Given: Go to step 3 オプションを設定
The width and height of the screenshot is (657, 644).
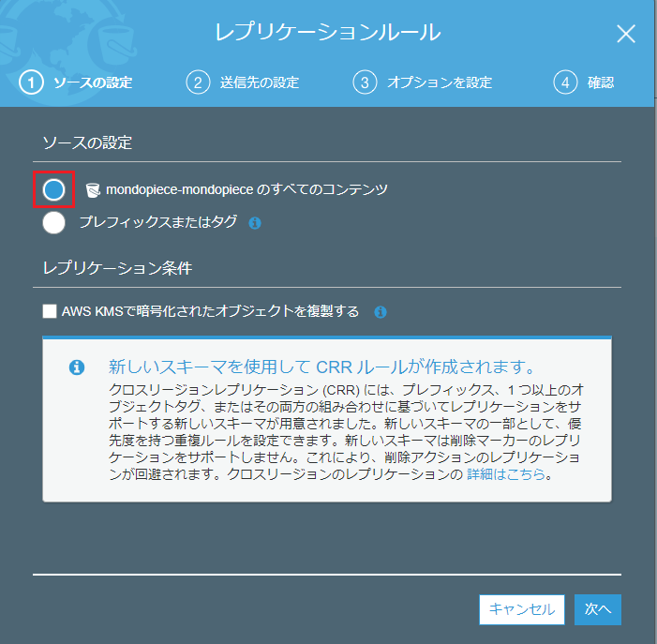Looking at the screenshot, I should (x=423, y=82).
